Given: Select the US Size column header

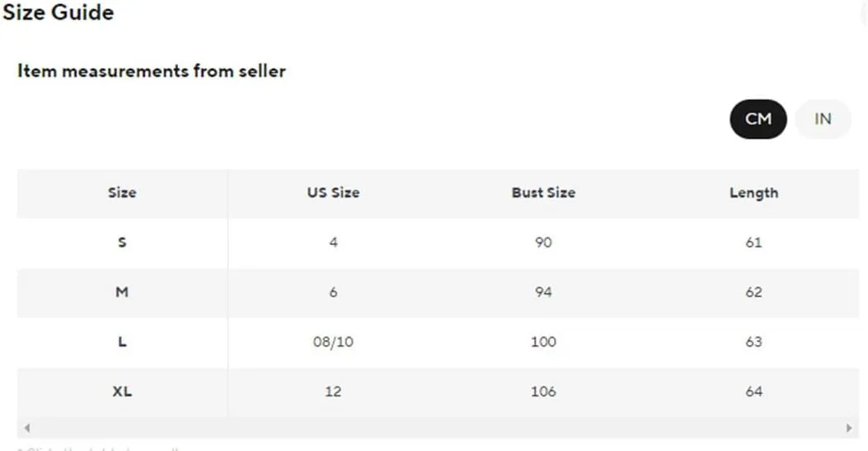Looking at the screenshot, I should [333, 193].
